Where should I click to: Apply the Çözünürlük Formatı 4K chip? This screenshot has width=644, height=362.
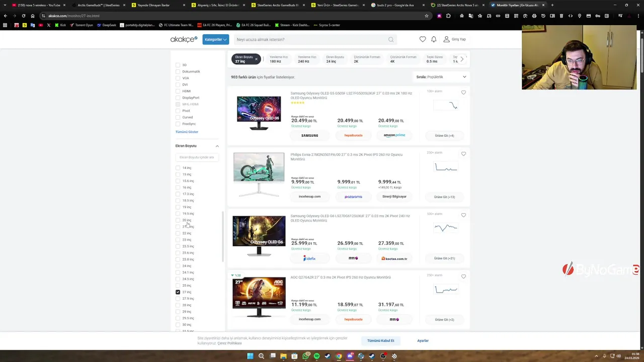point(404,59)
